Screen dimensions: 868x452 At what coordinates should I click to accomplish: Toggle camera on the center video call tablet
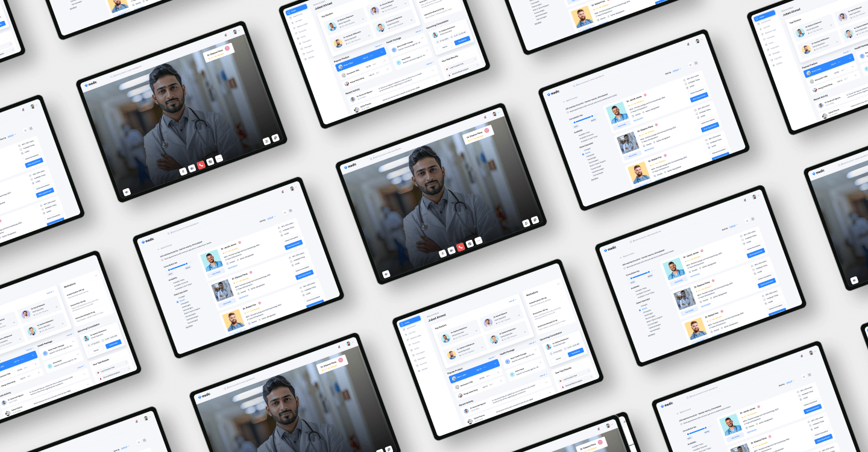[451, 249]
